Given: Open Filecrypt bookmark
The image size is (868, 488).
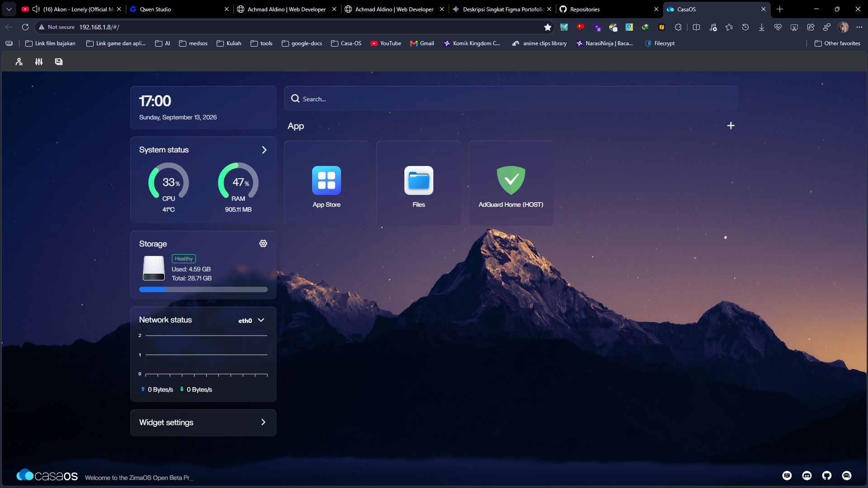Looking at the screenshot, I should [660, 43].
